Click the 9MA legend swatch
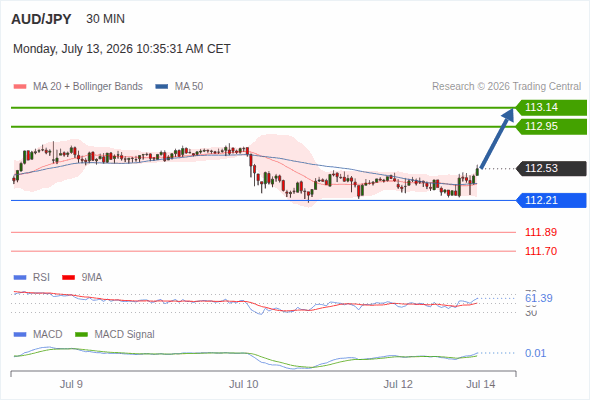Viewport: 590px width, 400px height. coord(68,278)
